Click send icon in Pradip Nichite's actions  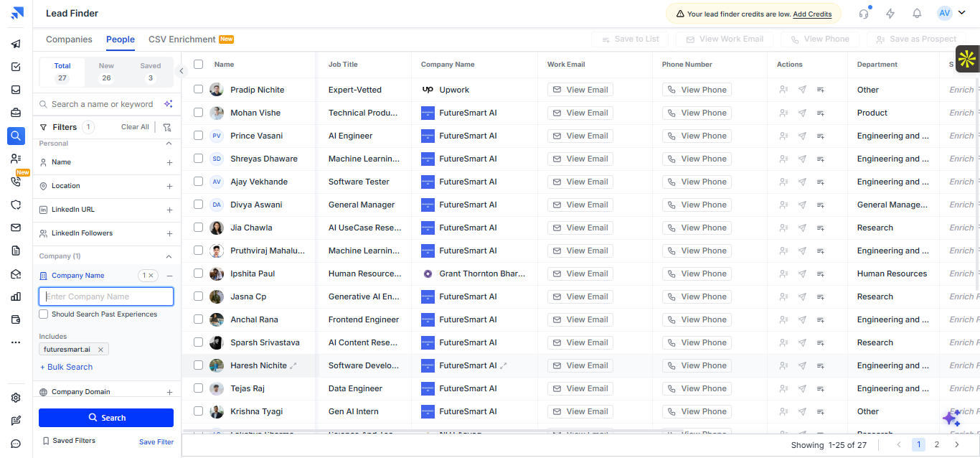pos(802,90)
